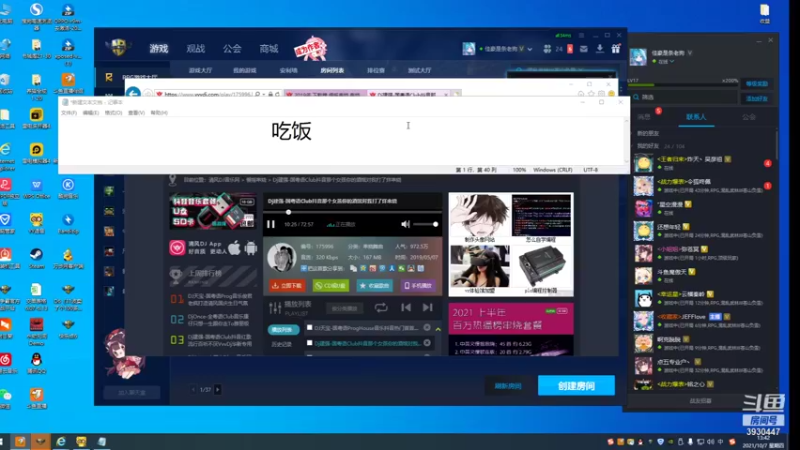
Task: Open the Notepad 查看 menu
Action: click(x=136, y=113)
